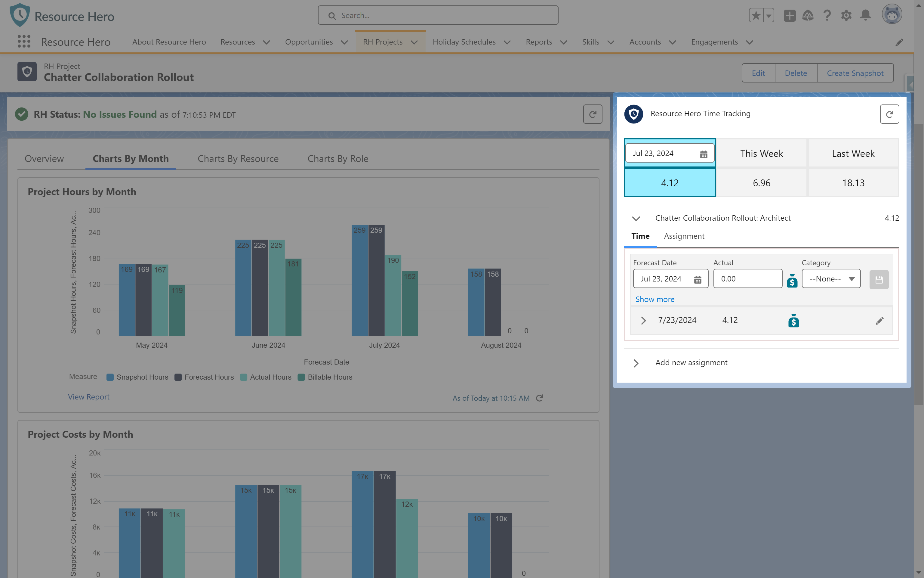Open the View Report link
This screenshot has width=924, height=578.
coord(89,397)
